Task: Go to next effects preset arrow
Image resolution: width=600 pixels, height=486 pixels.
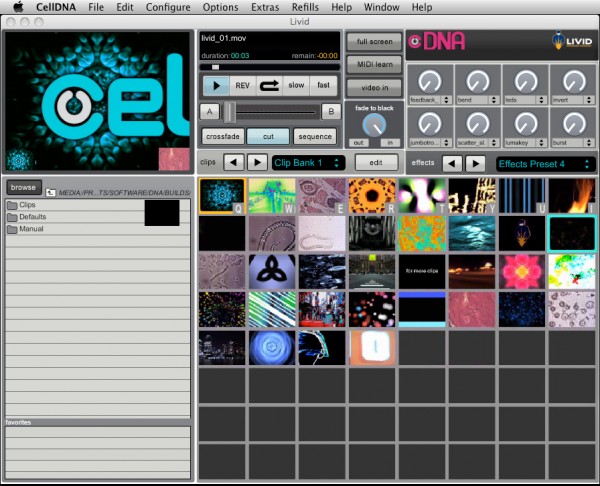Action: click(475, 164)
